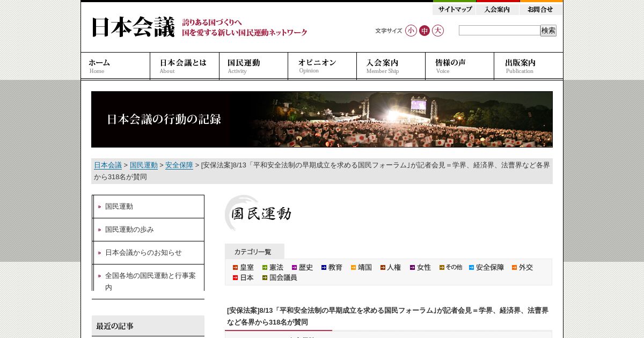This screenshot has width=644, height=338.
Task: Select the 憲法 category
Action: pos(276,267)
